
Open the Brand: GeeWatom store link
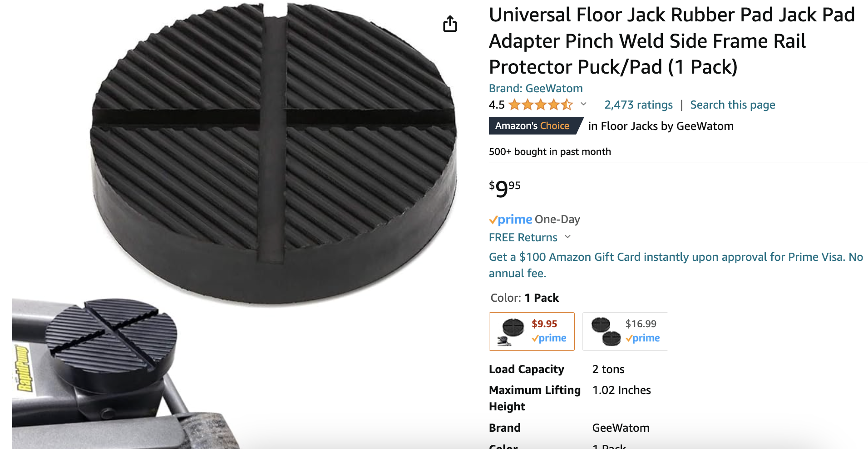(536, 88)
